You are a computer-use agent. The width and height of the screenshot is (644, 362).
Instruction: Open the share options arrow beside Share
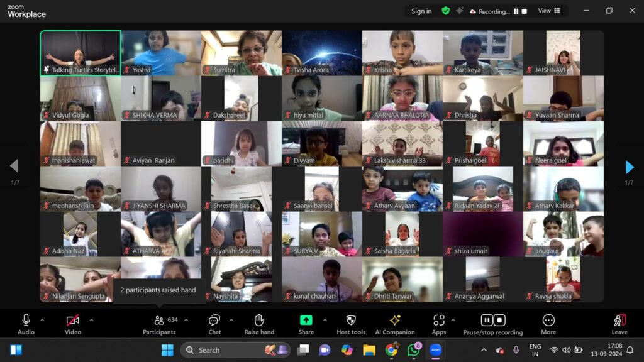pyautogui.click(x=325, y=320)
